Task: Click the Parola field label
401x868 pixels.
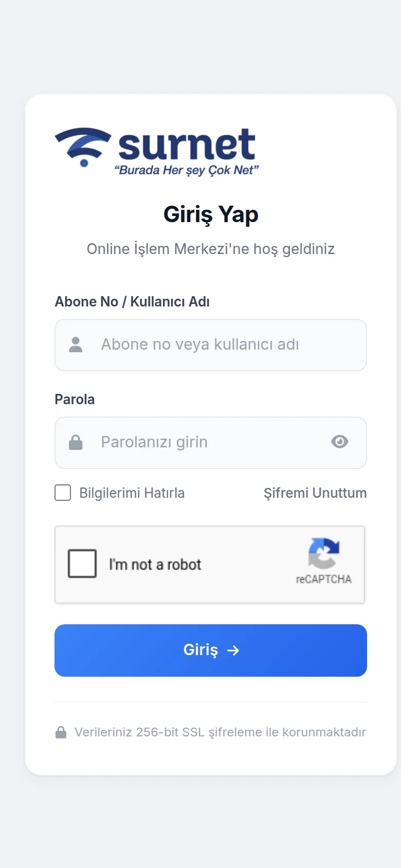Action: click(x=75, y=400)
